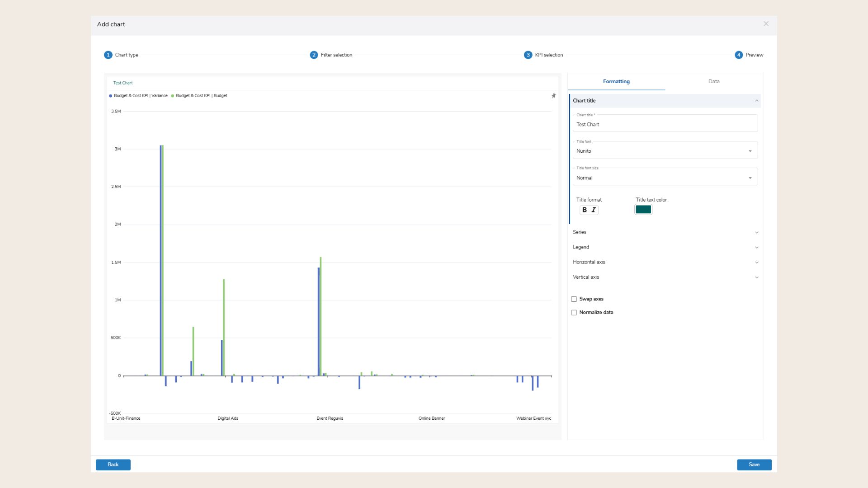Enable the Normalize data checkbox

click(574, 313)
